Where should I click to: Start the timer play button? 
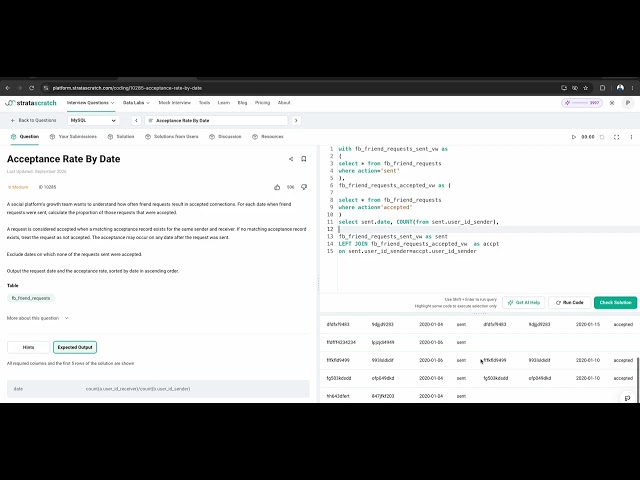point(573,137)
